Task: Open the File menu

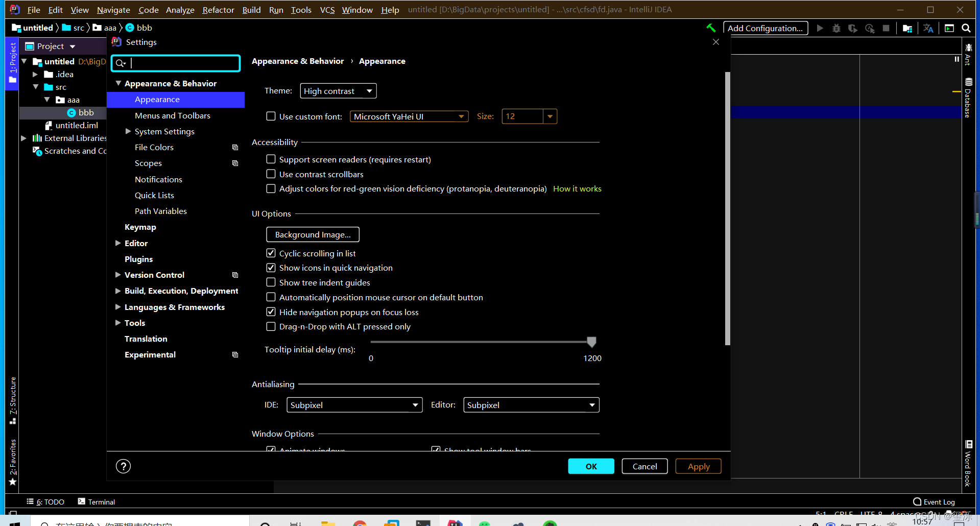Action: (34, 10)
